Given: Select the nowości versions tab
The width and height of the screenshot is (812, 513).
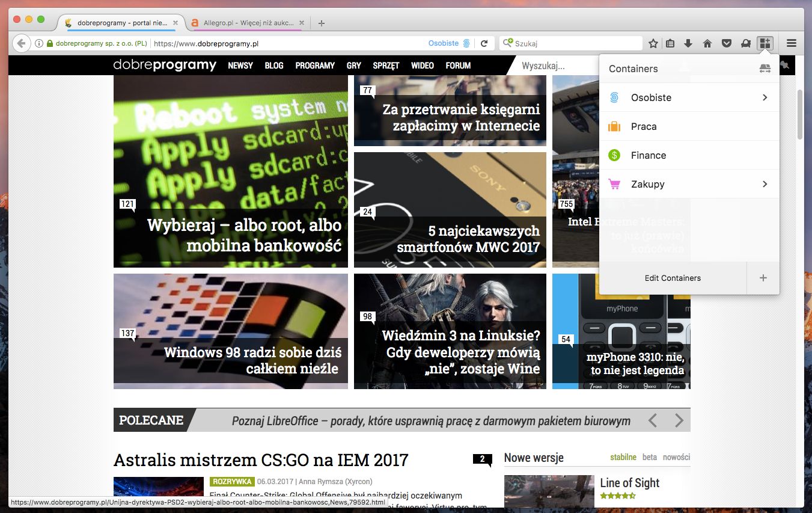Looking at the screenshot, I should pos(677,457).
